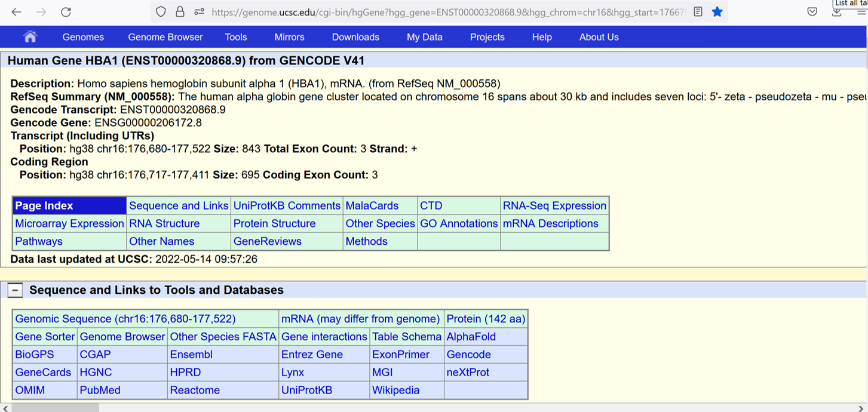The width and height of the screenshot is (868, 412).
Task: Jump to Protein Structure section
Action: 274,223
